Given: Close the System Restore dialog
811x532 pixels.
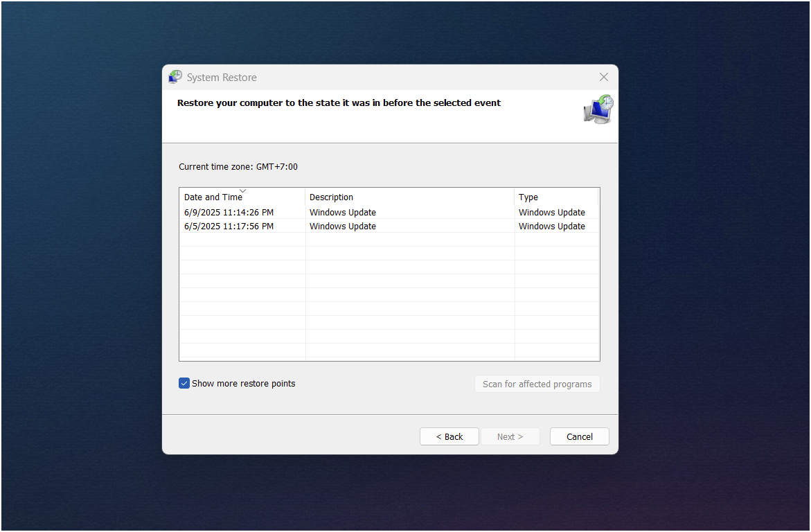Looking at the screenshot, I should point(604,77).
